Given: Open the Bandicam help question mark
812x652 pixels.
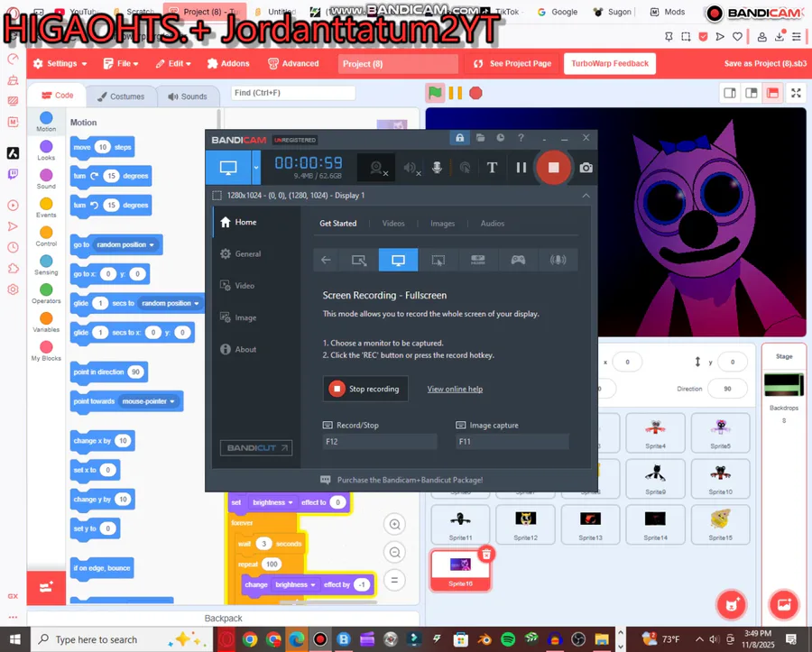Looking at the screenshot, I should click(x=521, y=138).
